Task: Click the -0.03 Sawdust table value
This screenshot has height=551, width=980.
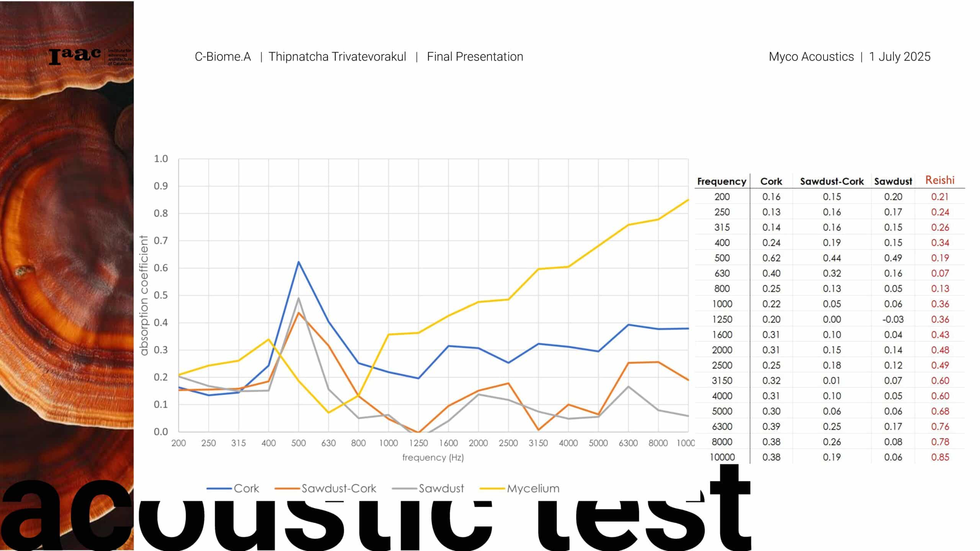Action: pyautogui.click(x=893, y=320)
